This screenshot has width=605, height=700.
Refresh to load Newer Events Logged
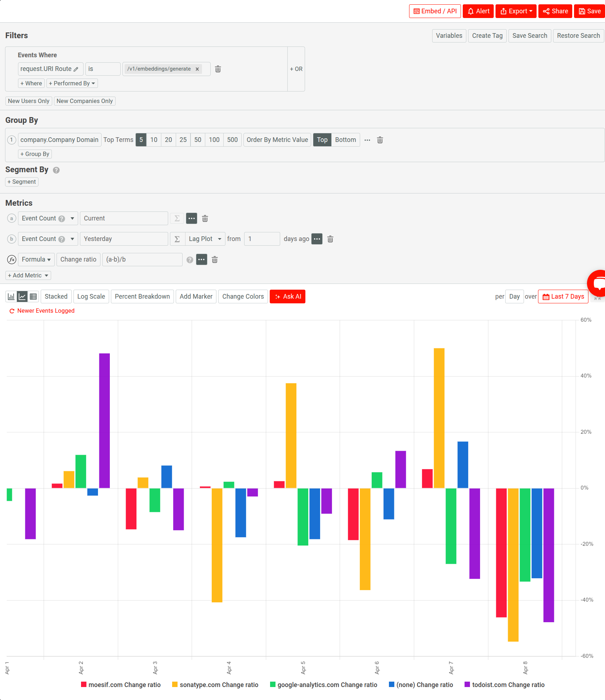pos(41,311)
